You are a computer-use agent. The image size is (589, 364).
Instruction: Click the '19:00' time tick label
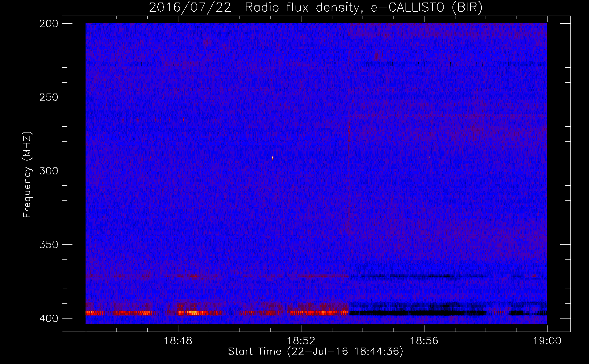(x=547, y=341)
